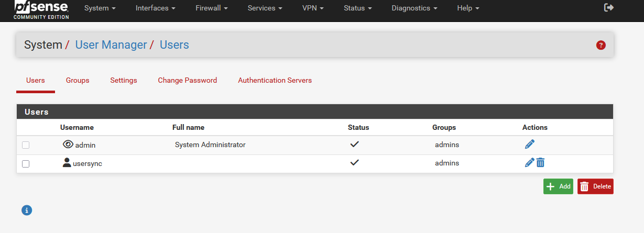Delete usersync with the row trash icon

tap(541, 163)
